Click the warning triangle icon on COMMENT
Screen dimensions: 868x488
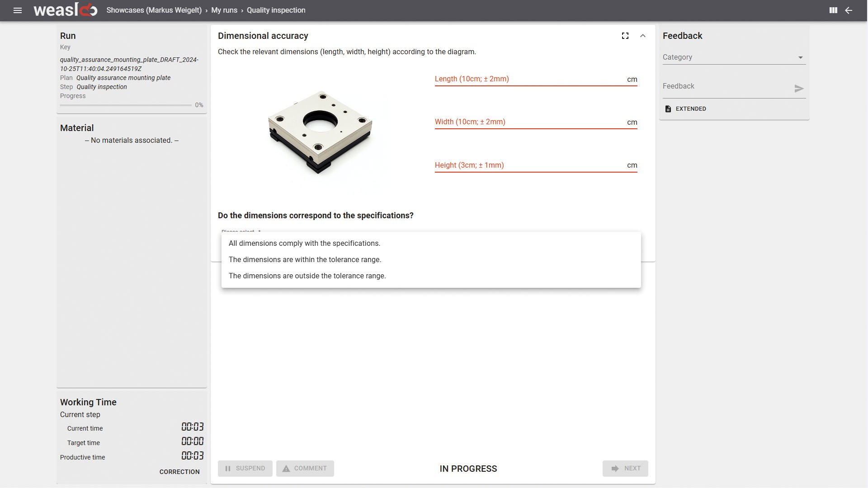(286, 469)
